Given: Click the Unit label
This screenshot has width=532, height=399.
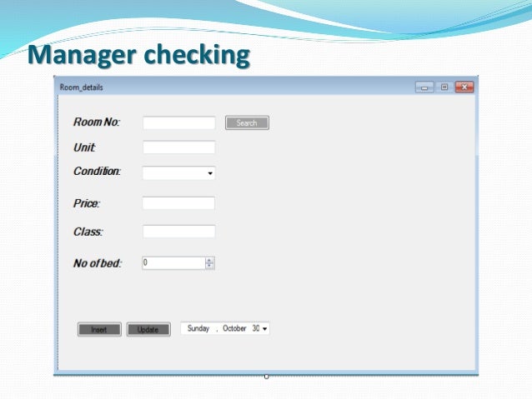Looking at the screenshot, I should point(84,147).
